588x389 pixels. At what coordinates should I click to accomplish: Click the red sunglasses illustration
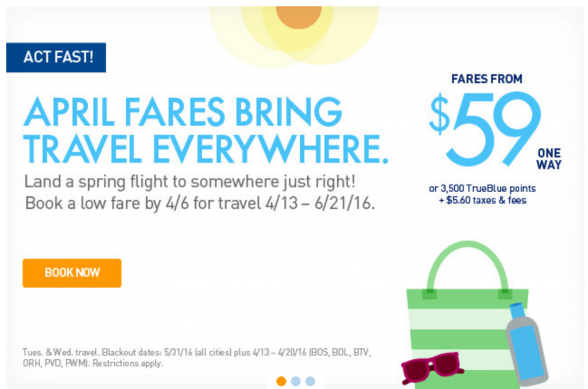point(431,368)
